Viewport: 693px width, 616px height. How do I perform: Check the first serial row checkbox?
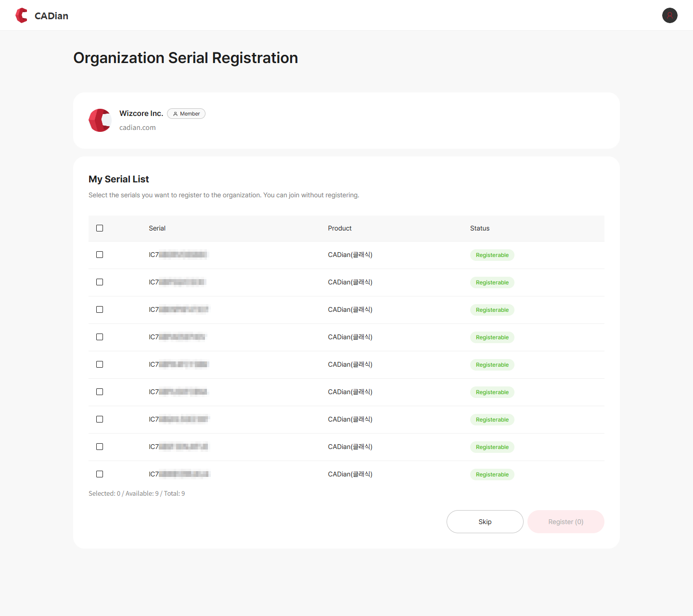(100, 255)
